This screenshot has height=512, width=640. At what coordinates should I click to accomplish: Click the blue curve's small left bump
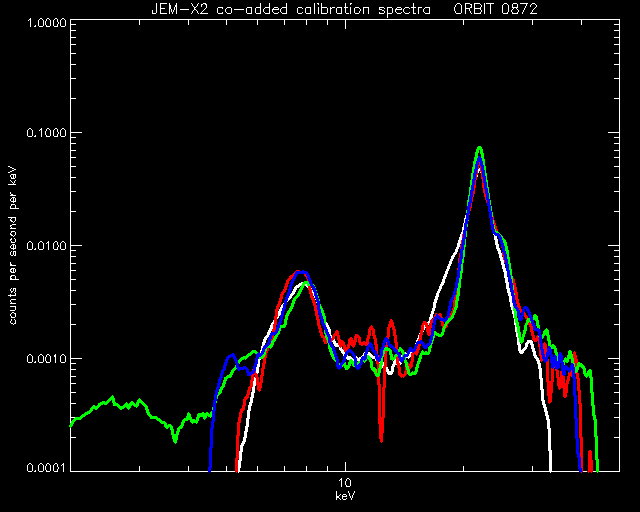tap(231, 356)
